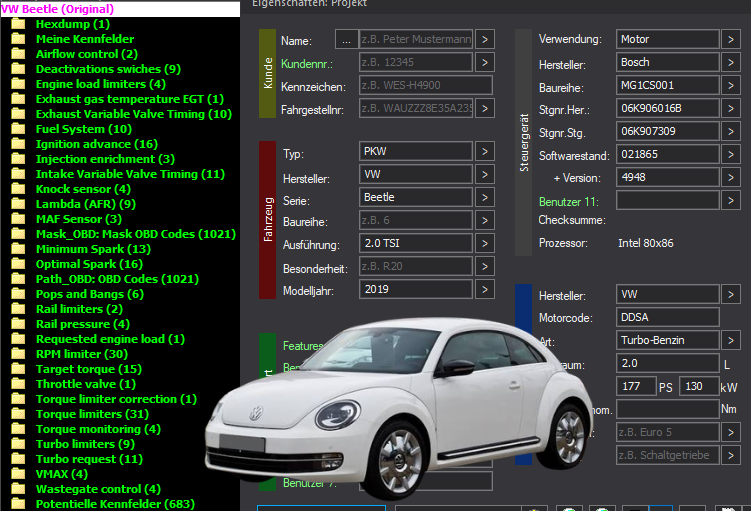Open the Serie Beetle arrow button
Screen dimensions: 751x511
point(485,197)
